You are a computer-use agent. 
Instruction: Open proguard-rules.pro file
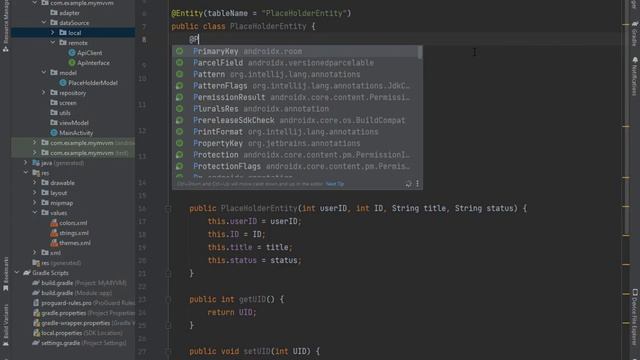84,303
